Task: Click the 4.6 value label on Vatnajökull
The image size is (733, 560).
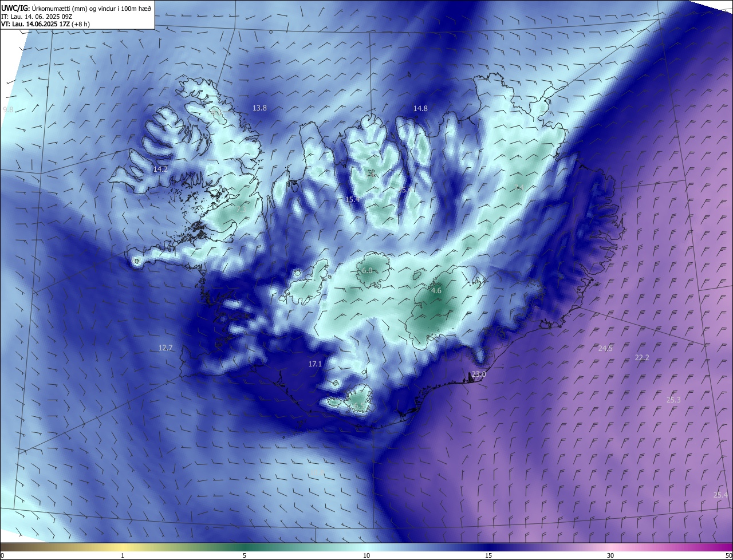Action: (x=436, y=291)
